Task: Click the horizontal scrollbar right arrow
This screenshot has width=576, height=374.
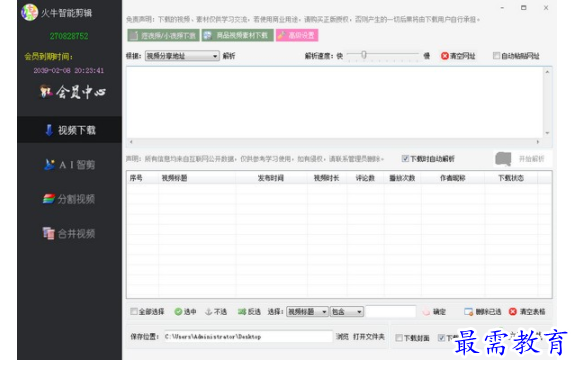Action: point(538,142)
